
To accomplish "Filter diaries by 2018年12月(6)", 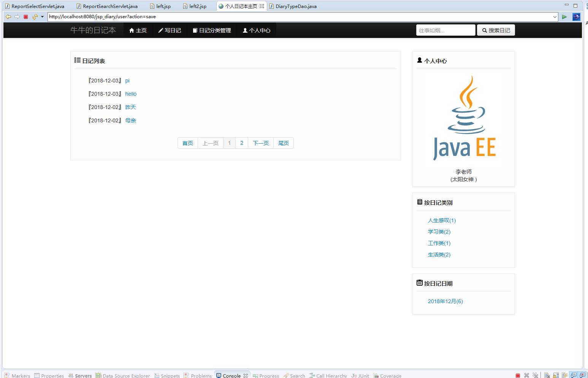I will (x=445, y=301).
